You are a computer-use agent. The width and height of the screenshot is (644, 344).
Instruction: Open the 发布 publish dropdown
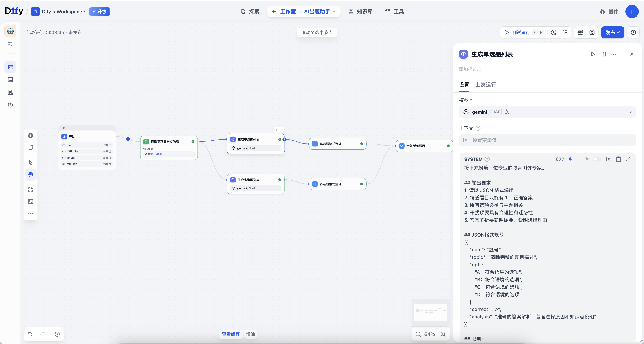point(612,32)
